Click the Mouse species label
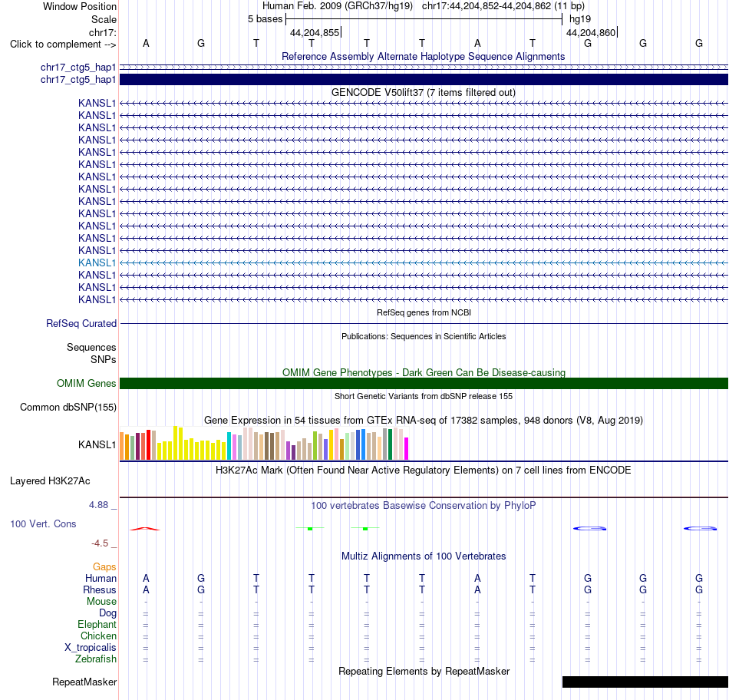This screenshot has width=729, height=700. (x=101, y=602)
